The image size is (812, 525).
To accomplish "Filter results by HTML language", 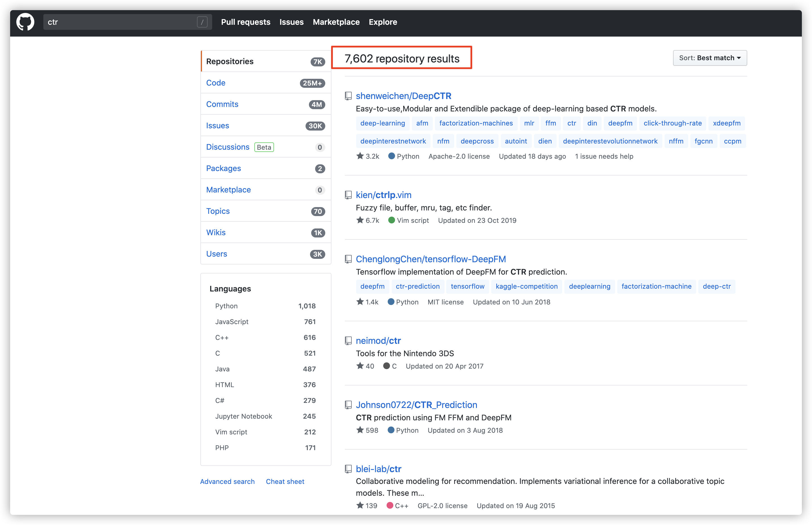I will [265, 385].
